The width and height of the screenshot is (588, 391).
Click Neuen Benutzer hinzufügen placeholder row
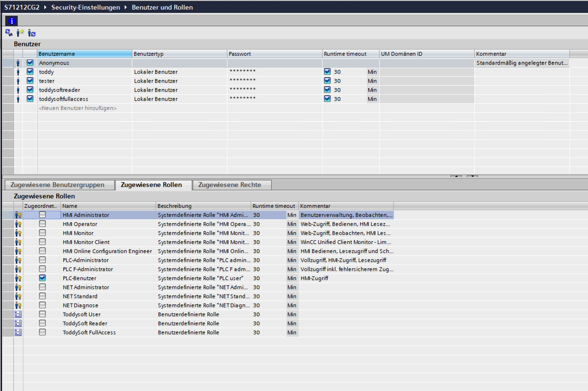pos(78,108)
